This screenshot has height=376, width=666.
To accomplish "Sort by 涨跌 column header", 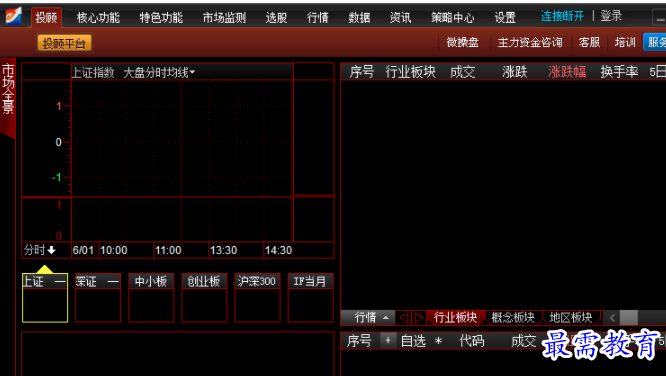I will point(514,72).
